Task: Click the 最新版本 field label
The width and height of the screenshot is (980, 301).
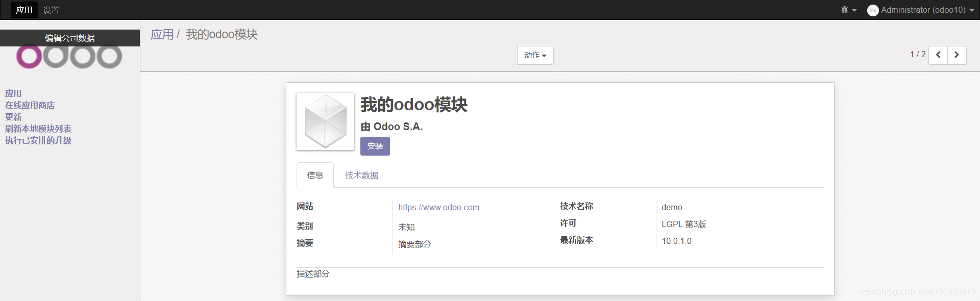Action: click(576, 240)
